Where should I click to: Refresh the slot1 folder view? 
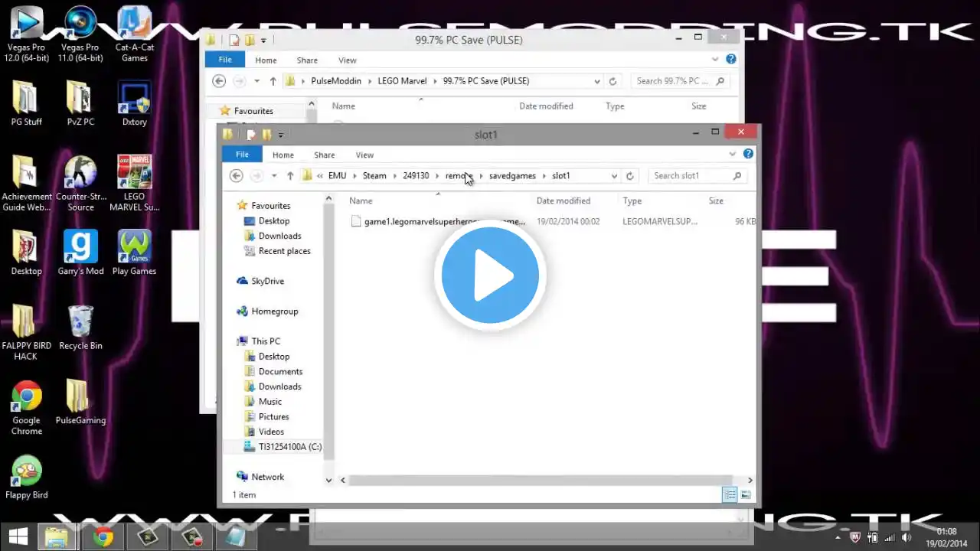pos(629,176)
